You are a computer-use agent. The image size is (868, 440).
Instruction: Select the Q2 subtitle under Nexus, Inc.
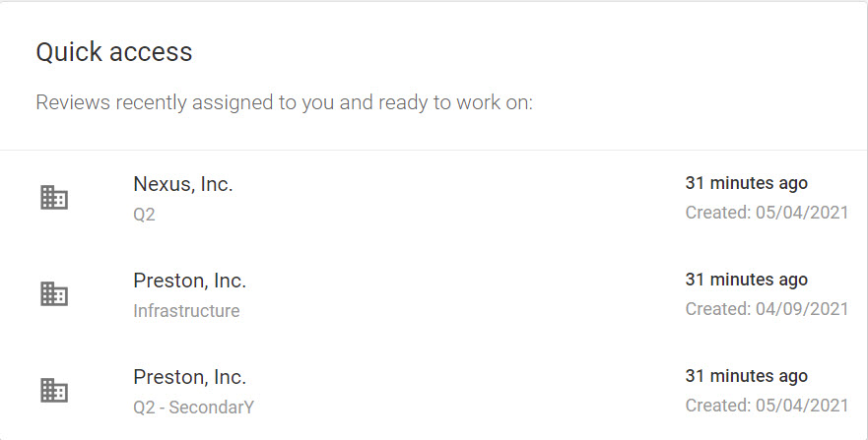tap(144, 214)
